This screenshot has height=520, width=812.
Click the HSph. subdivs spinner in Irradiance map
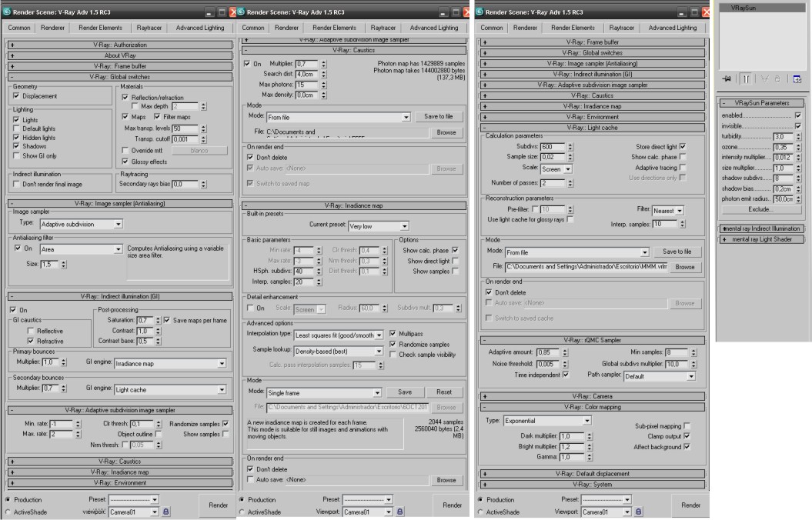(x=319, y=271)
